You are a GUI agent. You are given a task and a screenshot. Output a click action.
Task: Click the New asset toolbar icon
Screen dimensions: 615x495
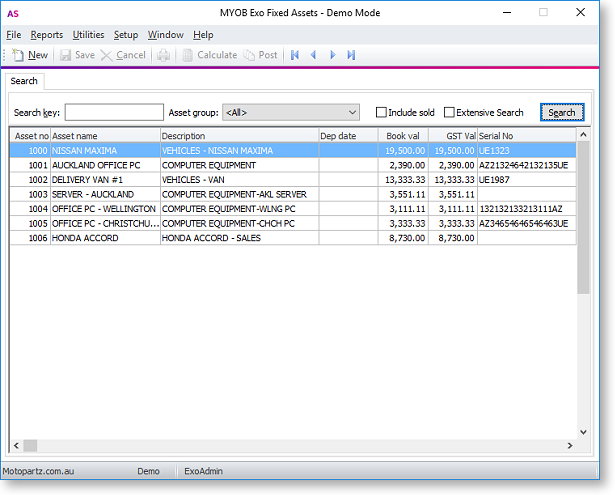(19, 55)
